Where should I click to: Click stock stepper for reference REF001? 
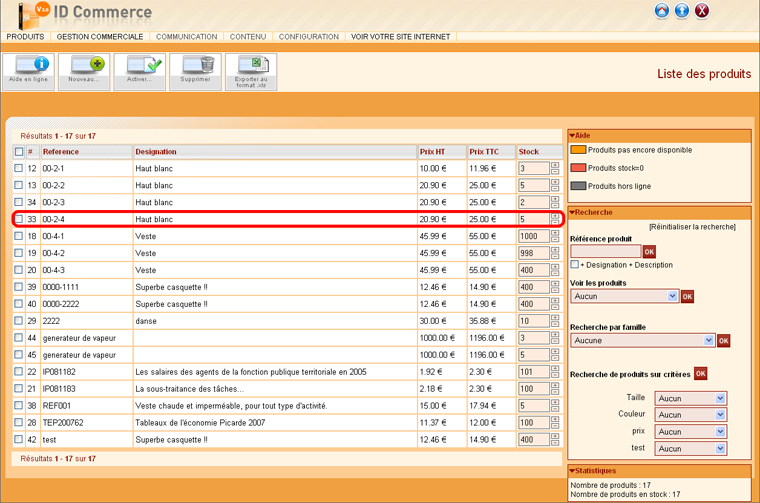pos(555,406)
